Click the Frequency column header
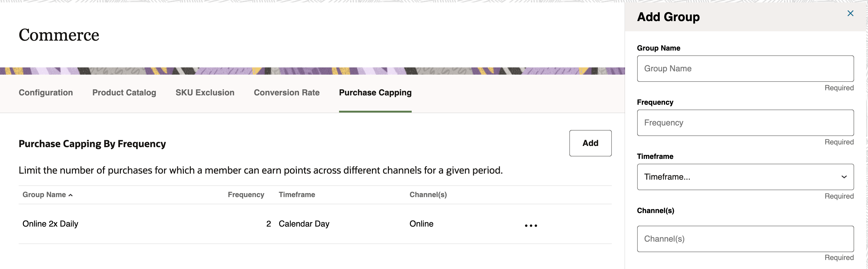This screenshot has height=269, width=868. point(246,195)
